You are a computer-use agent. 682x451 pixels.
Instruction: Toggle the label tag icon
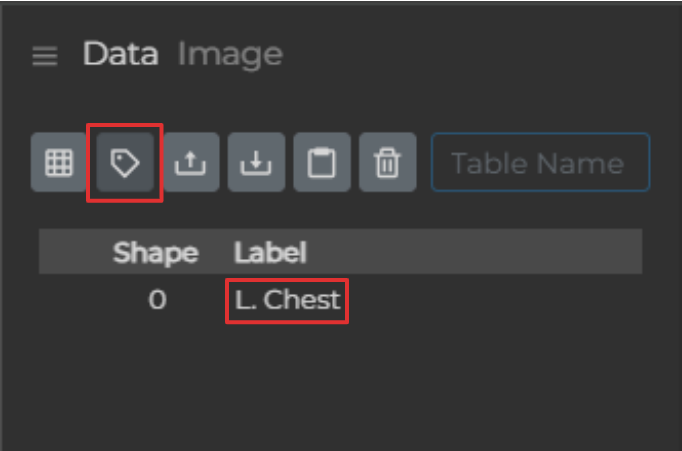coord(125,163)
